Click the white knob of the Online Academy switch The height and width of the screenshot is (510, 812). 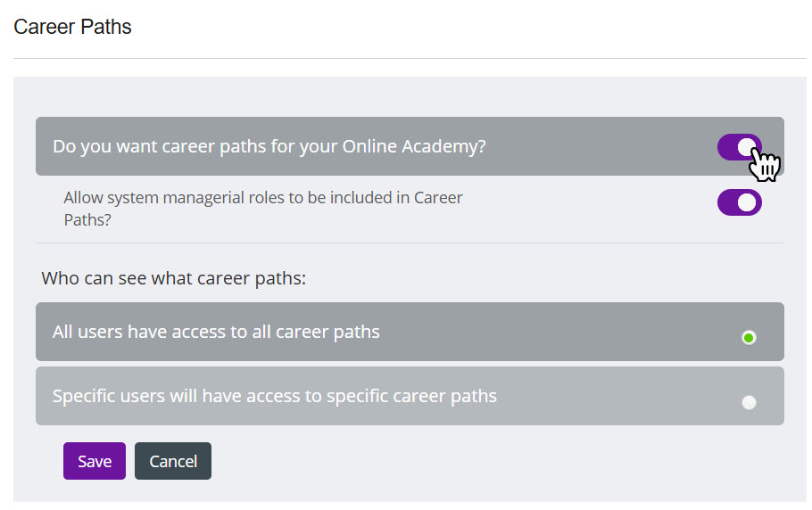748,147
